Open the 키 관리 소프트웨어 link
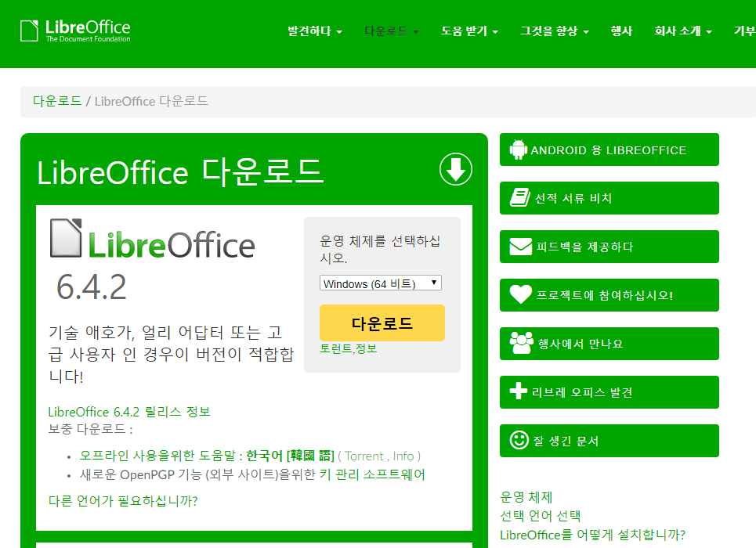Screen dimensions: 756x548 pyautogui.click(x=372, y=474)
